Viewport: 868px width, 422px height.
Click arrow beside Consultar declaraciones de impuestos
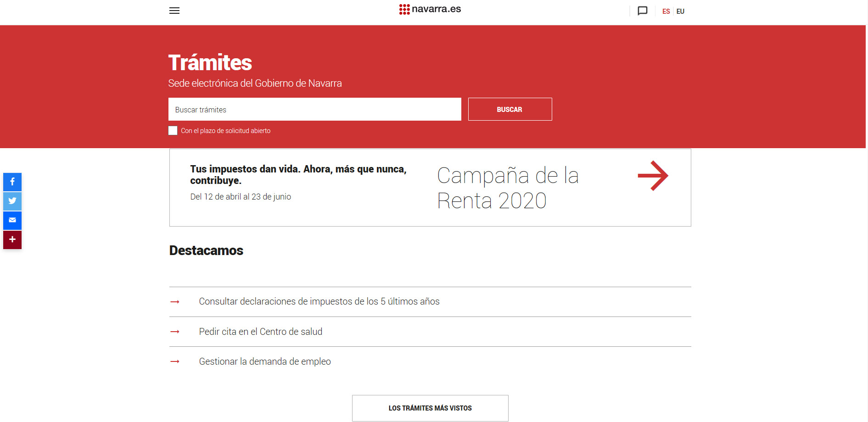click(175, 302)
